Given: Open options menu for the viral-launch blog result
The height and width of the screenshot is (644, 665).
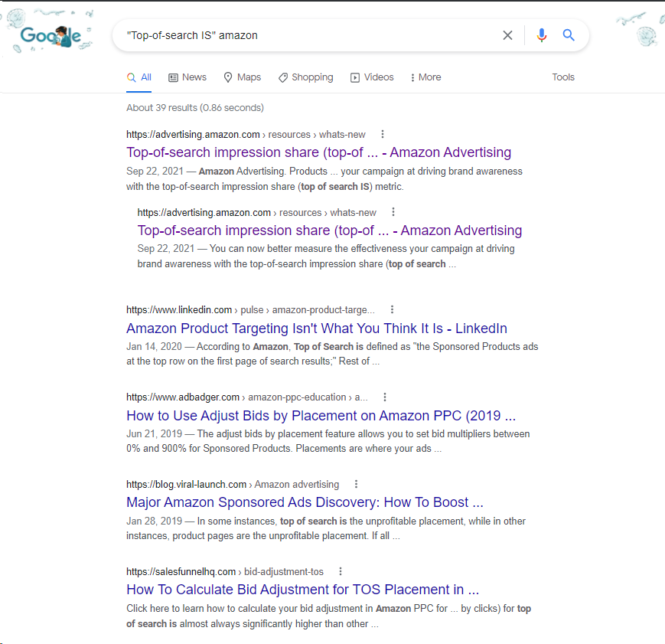Looking at the screenshot, I should (x=356, y=484).
